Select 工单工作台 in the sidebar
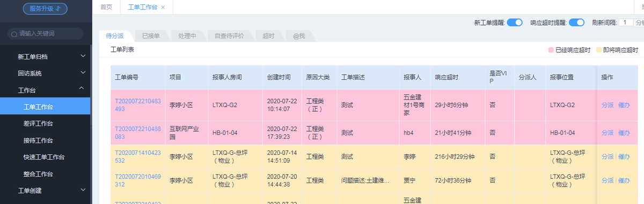 pos(46,106)
